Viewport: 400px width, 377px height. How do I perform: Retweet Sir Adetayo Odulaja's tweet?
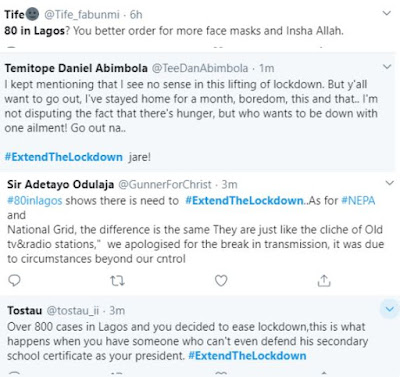coord(117,281)
